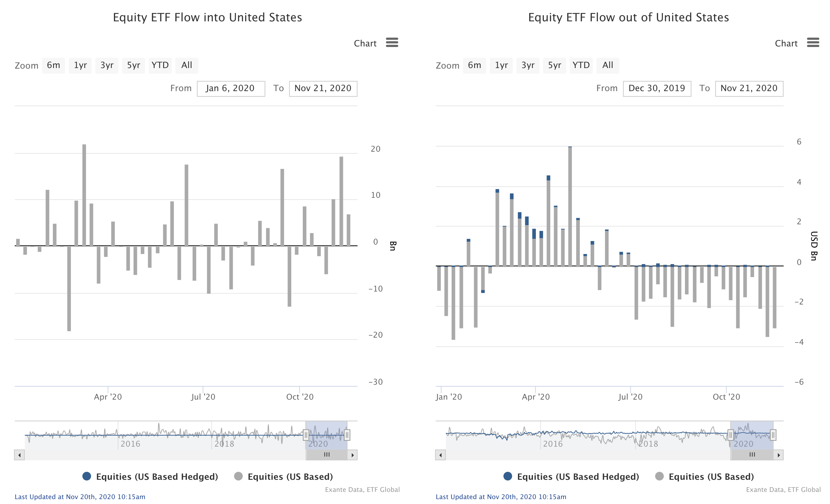The image size is (830, 504).
Task: Open the From date field showing Jan 6, 2020
Action: 231,88
